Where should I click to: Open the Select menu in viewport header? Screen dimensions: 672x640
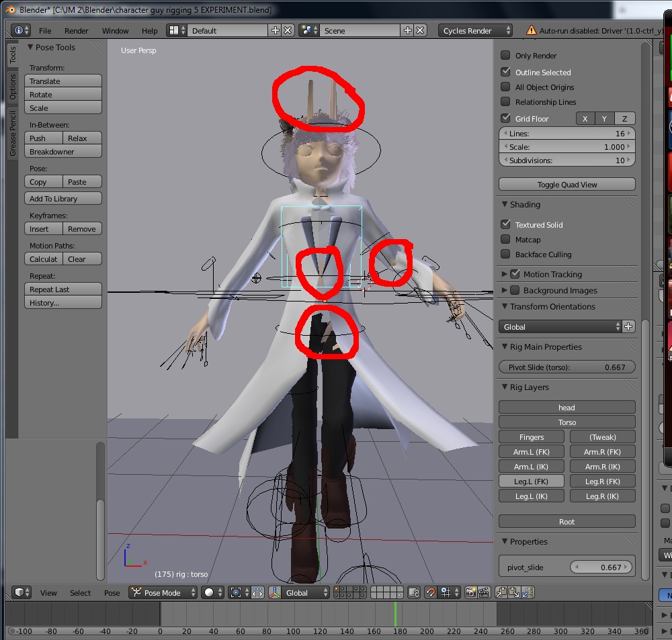tap(80, 593)
